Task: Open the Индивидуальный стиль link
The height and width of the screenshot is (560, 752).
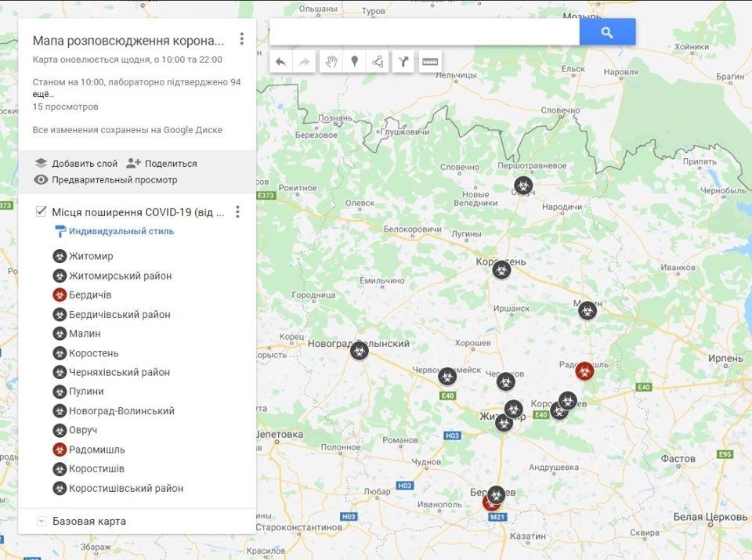Action: 121,231
